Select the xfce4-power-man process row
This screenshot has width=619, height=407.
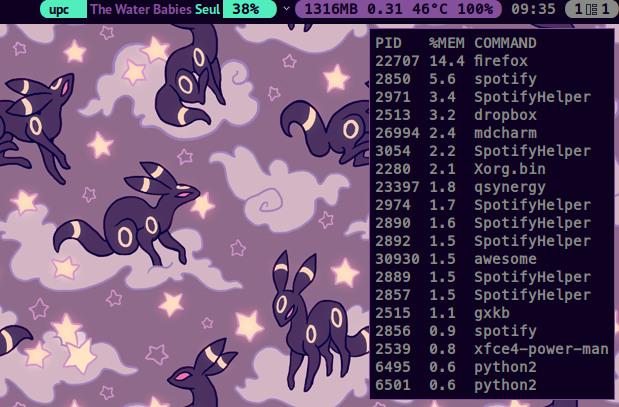point(492,349)
